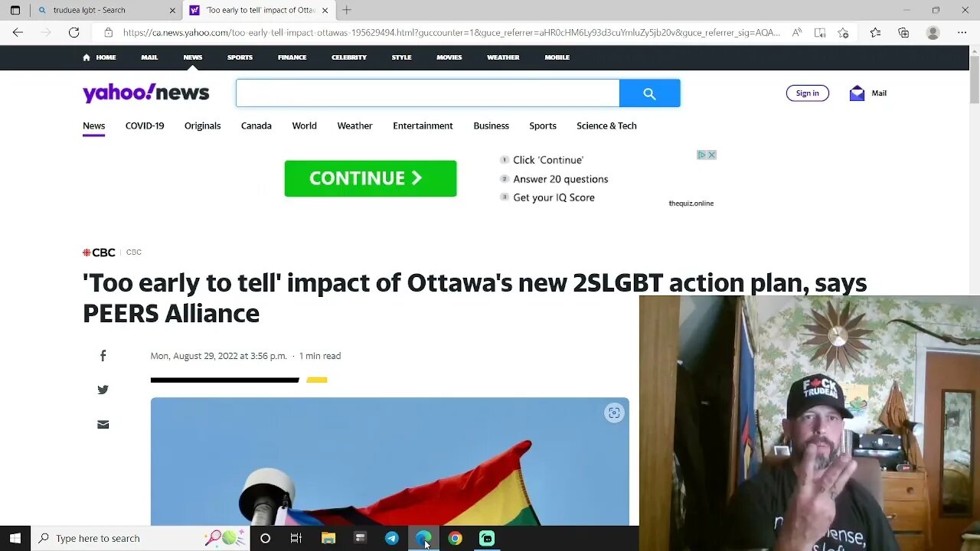
Task: Select the NEWS item in top bar
Action: pos(193,57)
